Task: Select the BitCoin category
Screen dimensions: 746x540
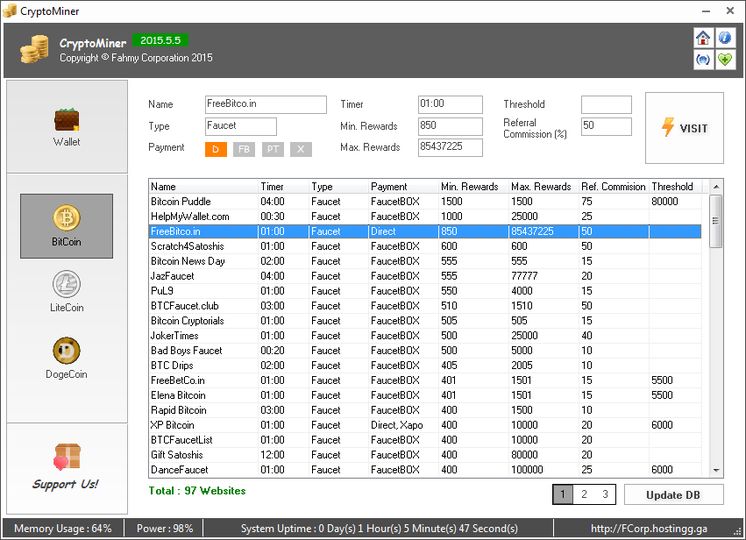Action: coord(67,226)
